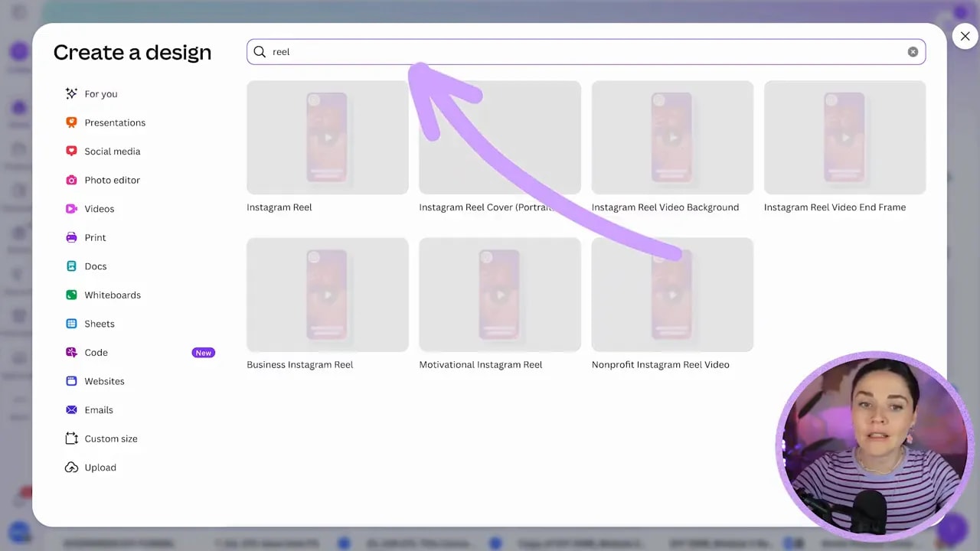Click the Emails envelope icon
The height and width of the screenshot is (551, 980).
tap(71, 409)
